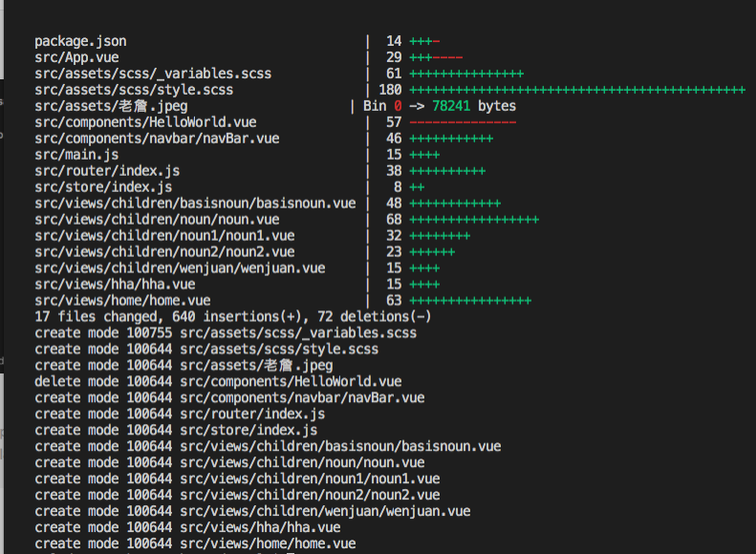Click create mode line for noun/noun.vue
The height and width of the screenshot is (554, 756).
point(229,463)
